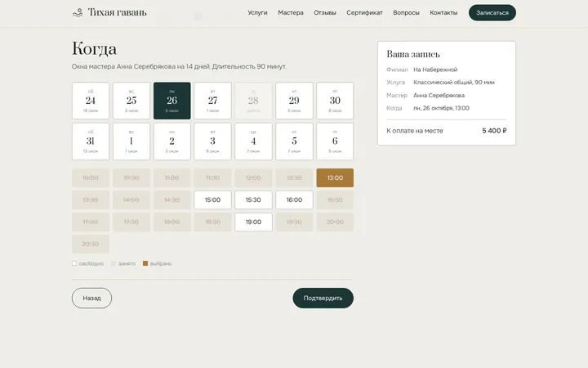Open the Сертификат page
The width and height of the screenshot is (588, 368).
[364, 13]
